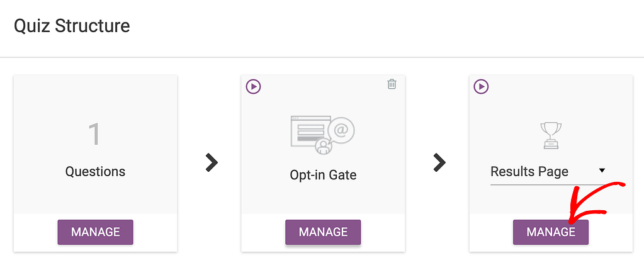644x275 pixels.
Task: Select the Results Page card body
Action: click(x=551, y=145)
